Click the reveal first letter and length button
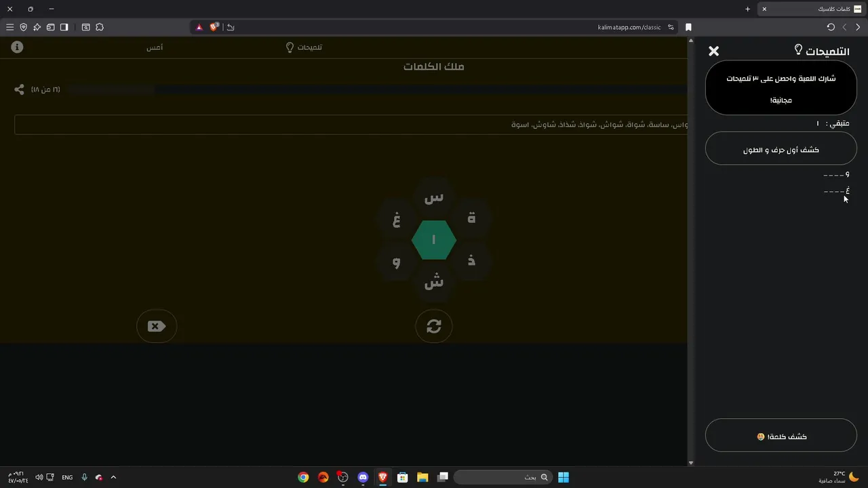This screenshot has width=868, height=488. [x=781, y=148]
